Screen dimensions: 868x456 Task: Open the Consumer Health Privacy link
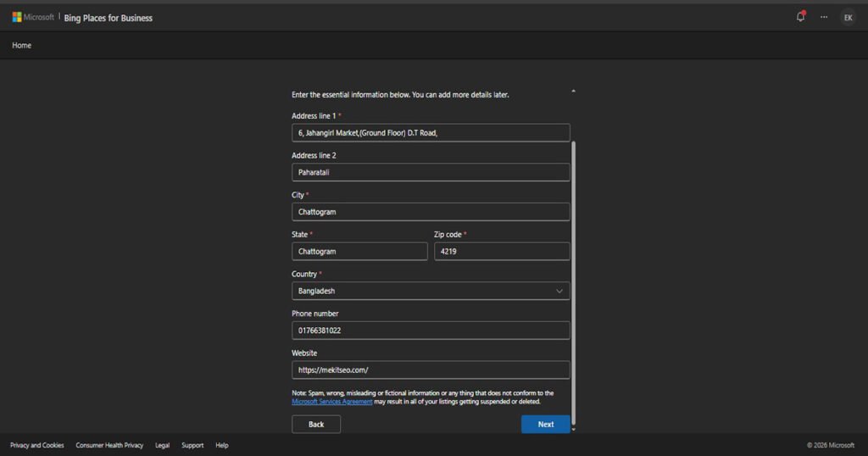click(109, 445)
